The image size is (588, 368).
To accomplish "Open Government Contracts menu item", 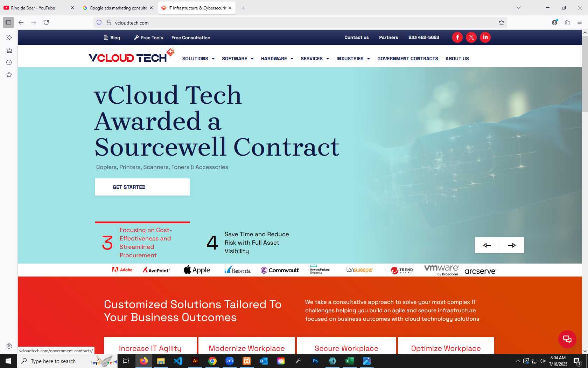I will (x=408, y=59).
